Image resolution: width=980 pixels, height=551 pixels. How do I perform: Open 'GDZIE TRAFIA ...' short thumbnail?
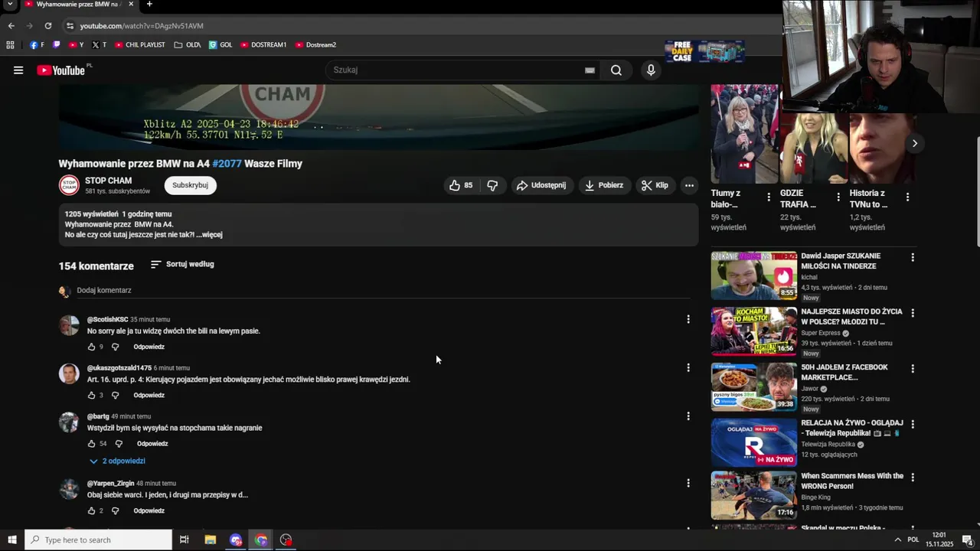click(813, 134)
